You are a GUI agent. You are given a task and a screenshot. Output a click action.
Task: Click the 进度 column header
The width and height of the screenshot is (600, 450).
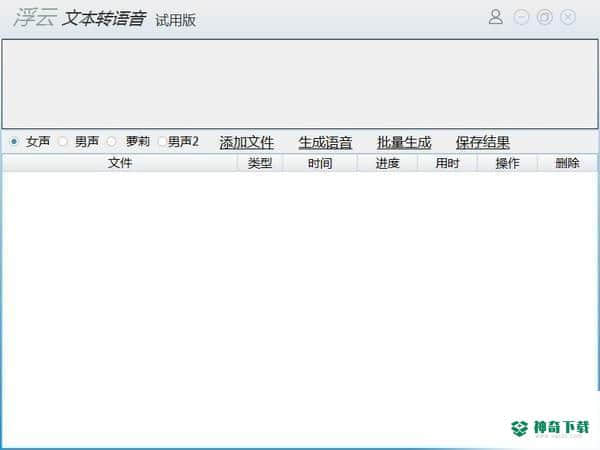[387, 163]
